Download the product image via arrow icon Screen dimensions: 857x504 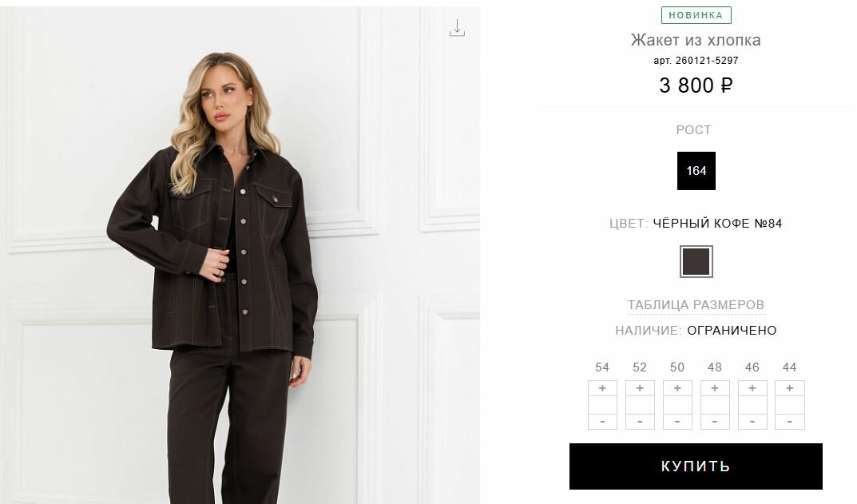click(457, 28)
